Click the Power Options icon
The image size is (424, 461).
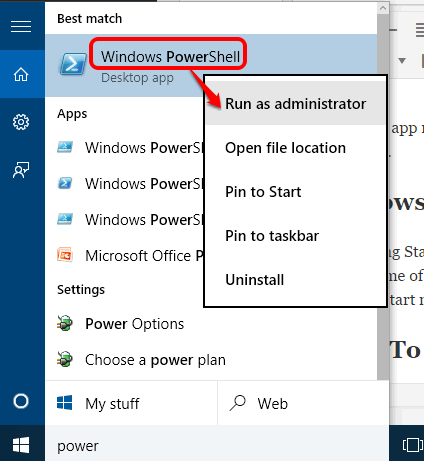(65, 323)
